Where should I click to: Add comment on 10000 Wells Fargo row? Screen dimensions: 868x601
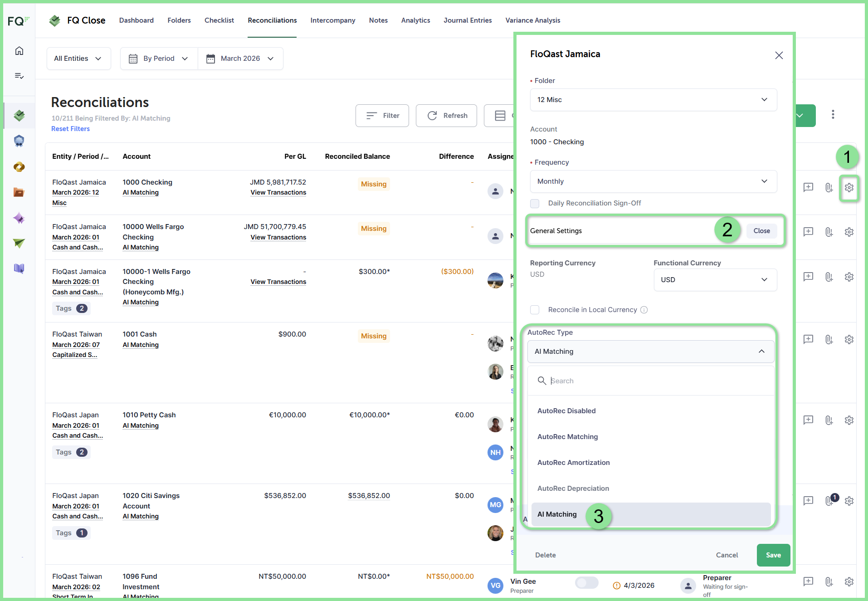[808, 232]
